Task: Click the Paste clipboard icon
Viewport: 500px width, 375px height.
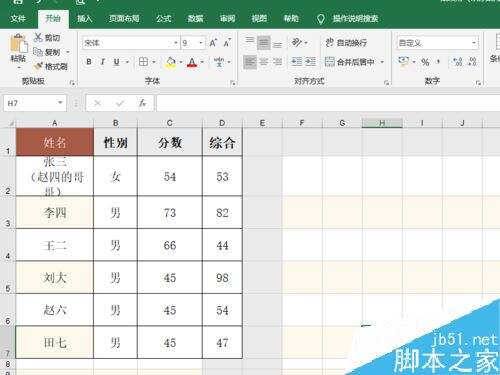Action: tap(18, 44)
